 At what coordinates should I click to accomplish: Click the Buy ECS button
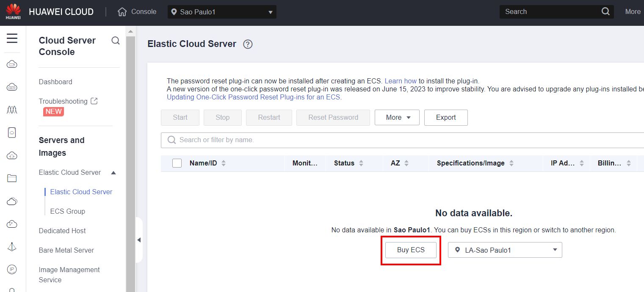point(410,250)
